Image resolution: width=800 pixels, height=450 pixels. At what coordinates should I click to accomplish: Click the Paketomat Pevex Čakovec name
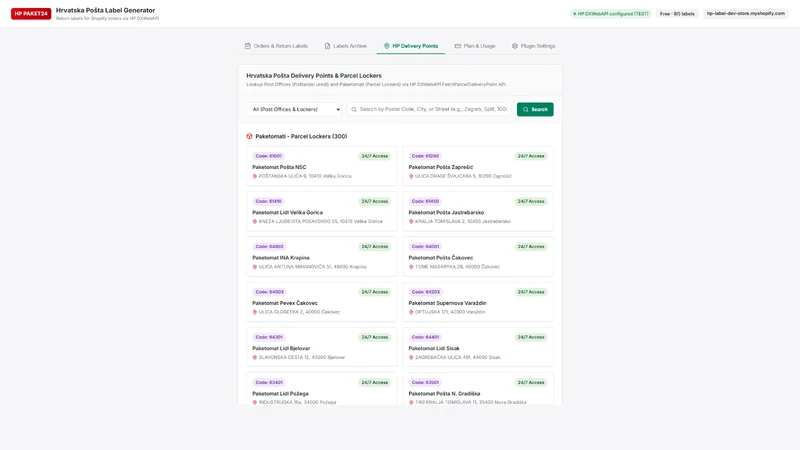(x=285, y=303)
